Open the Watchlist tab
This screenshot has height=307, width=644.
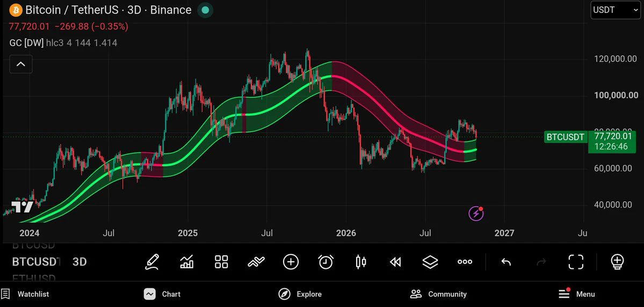[x=25, y=294]
